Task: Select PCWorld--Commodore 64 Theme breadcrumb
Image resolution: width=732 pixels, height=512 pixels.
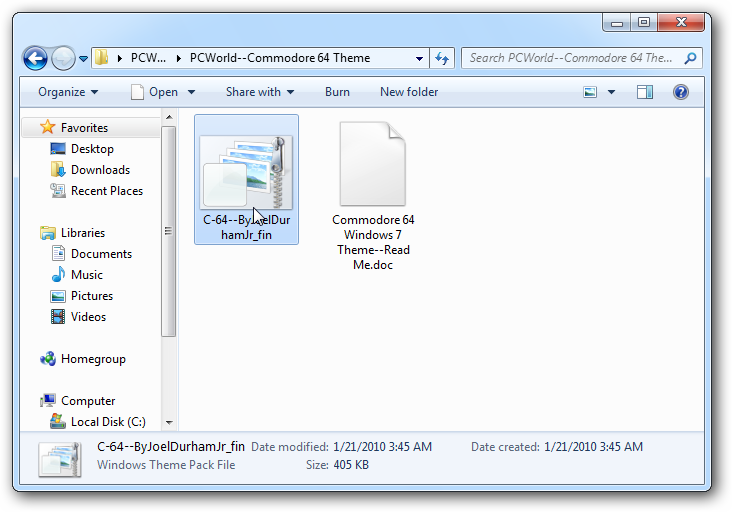Action: click(280, 58)
